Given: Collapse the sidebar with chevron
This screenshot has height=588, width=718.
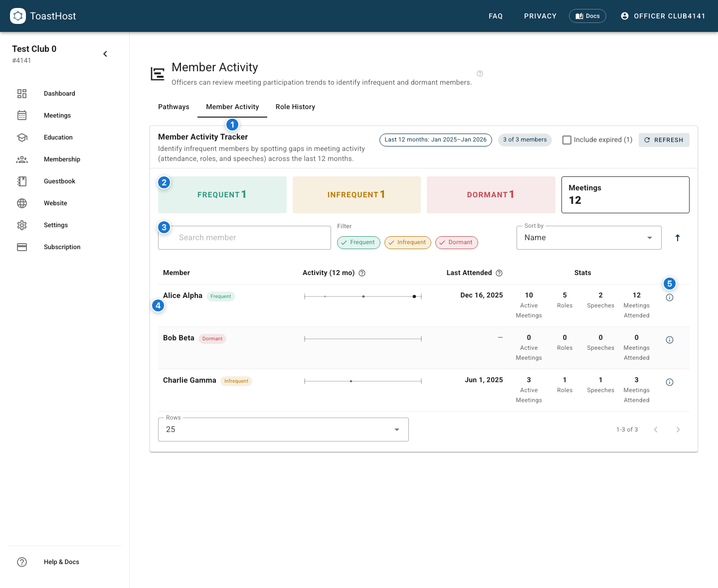Looking at the screenshot, I should 105,54.
